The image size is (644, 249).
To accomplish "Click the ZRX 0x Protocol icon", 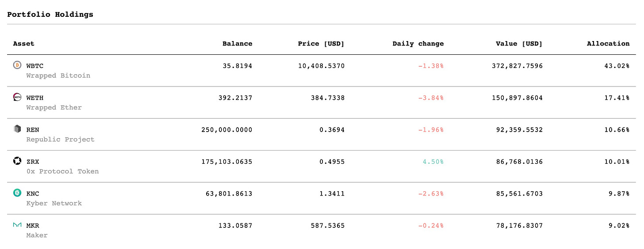I will tap(17, 161).
